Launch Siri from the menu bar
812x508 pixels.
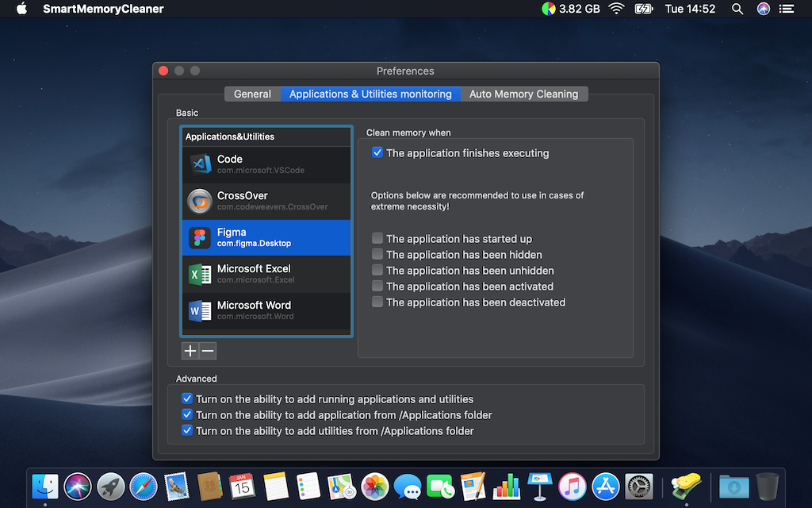tap(764, 9)
